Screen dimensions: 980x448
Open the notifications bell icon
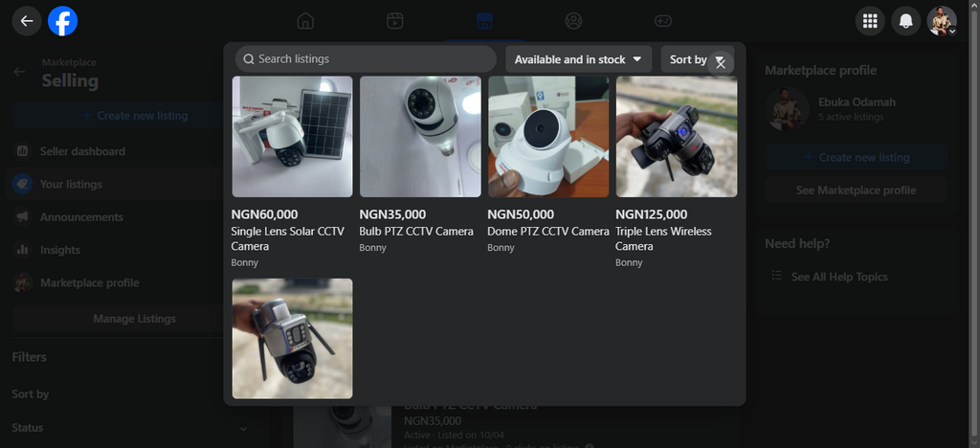click(905, 21)
